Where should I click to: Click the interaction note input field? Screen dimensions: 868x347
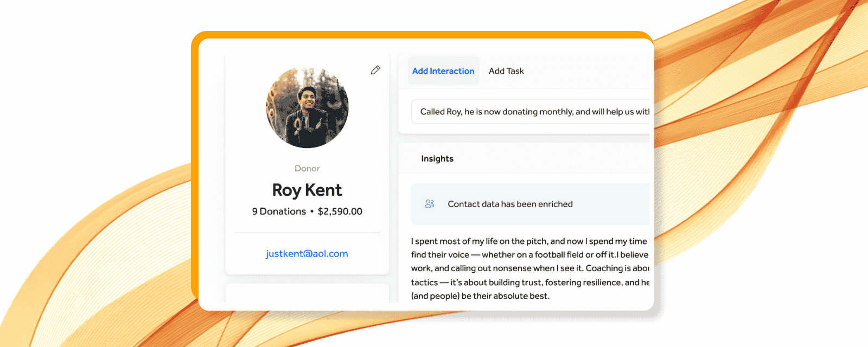point(531,112)
